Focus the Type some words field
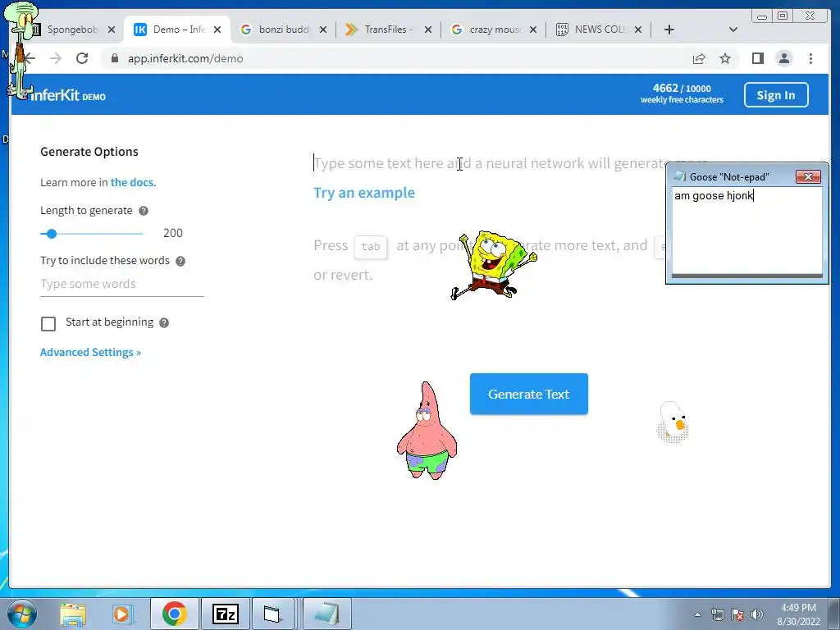The width and height of the screenshot is (840, 630). coord(122,284)
